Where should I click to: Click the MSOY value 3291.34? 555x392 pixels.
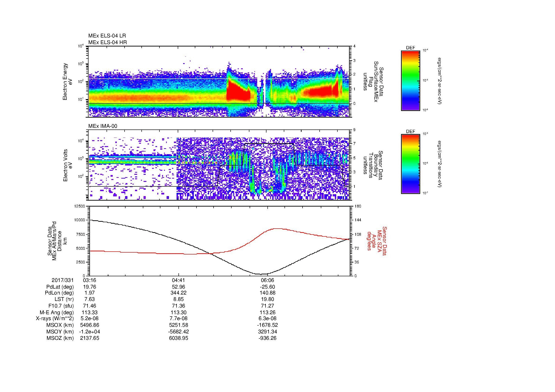[x=267, y=332]
